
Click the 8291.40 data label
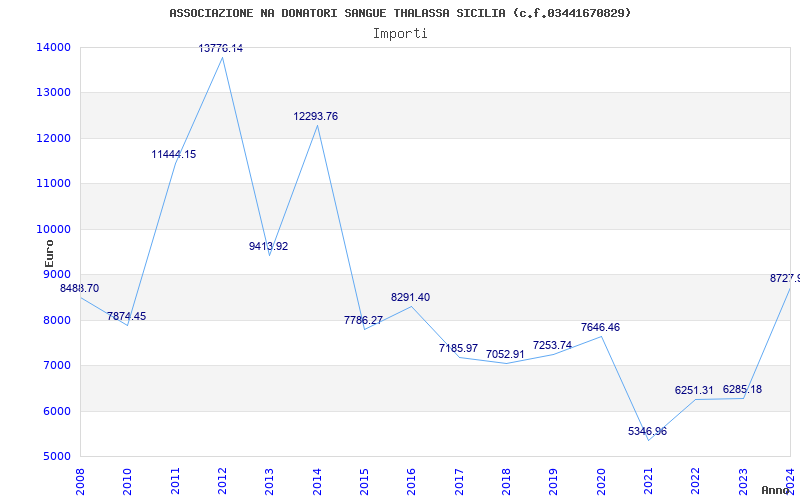[410, 297]
